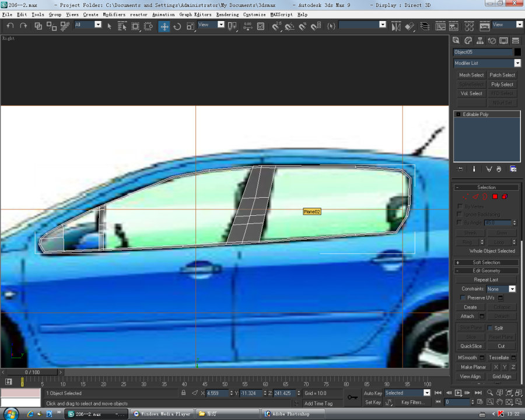Open the Rendering menu
525x420 pixels.
228,15
